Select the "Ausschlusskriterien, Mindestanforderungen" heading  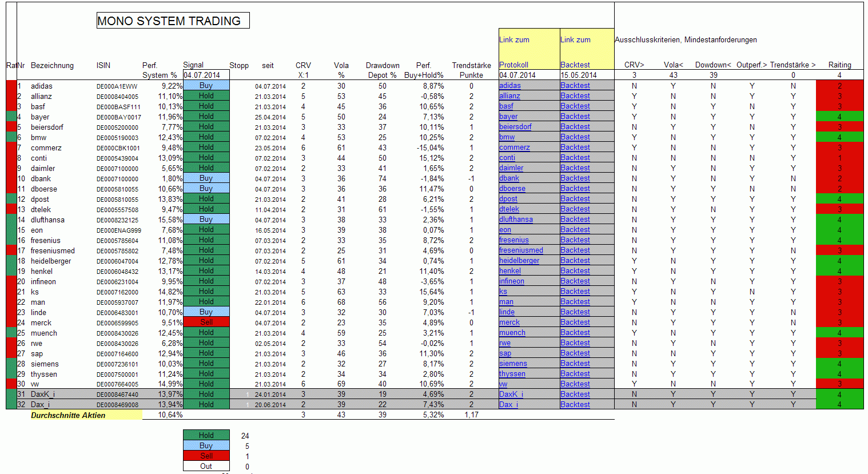(686, 40)
